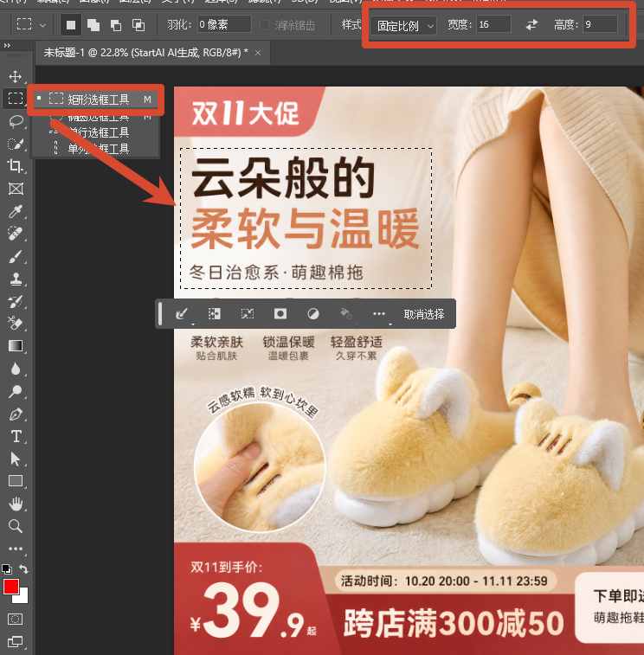Close the 未标题-1 document tab
The height and width of the screenshot is (655, 644).
point(258,53)
